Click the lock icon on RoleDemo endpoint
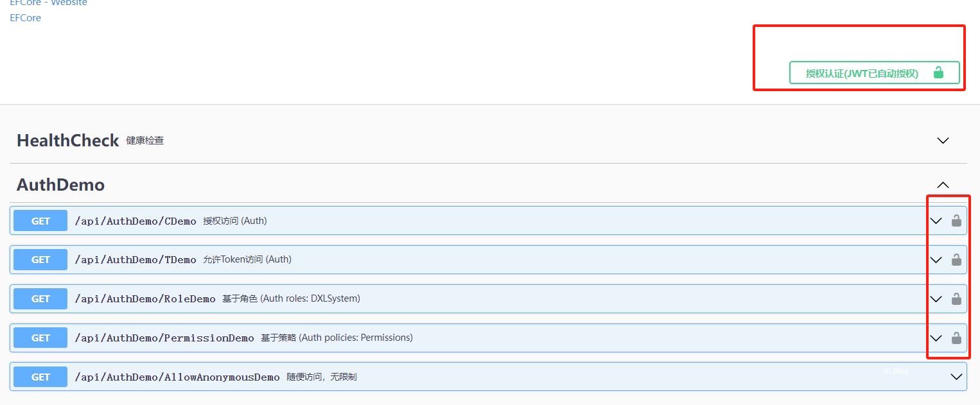Screen dimensions: 980x405 tap(956, 299)
